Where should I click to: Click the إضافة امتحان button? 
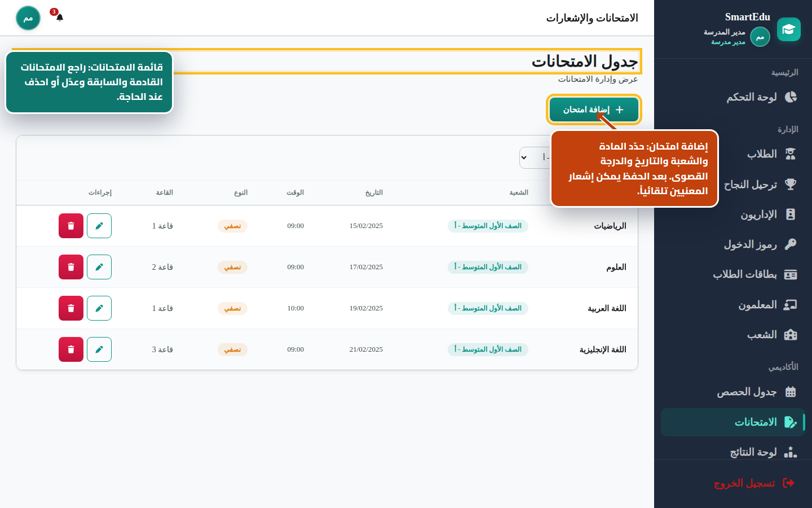[x=594, y=110]
